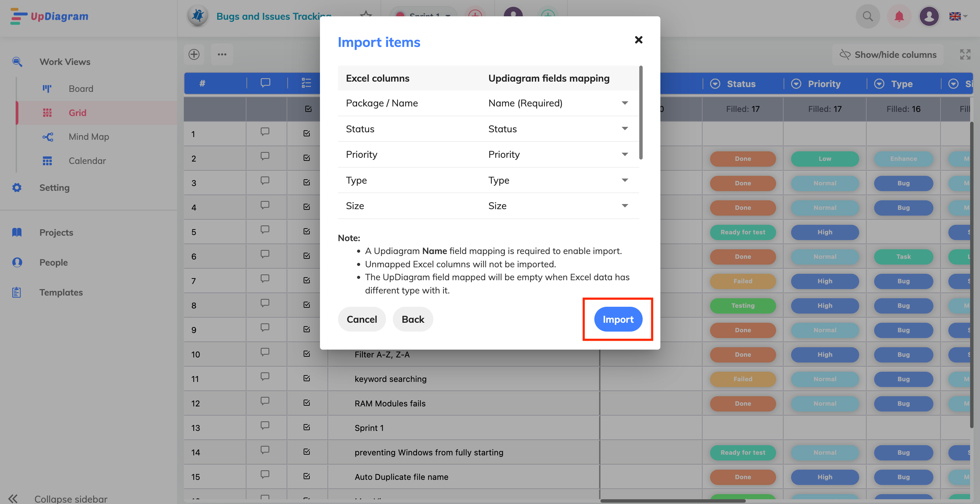Click the UpDiagram logo
Viewport: 980px width, 504px height.
click(49, 16)
